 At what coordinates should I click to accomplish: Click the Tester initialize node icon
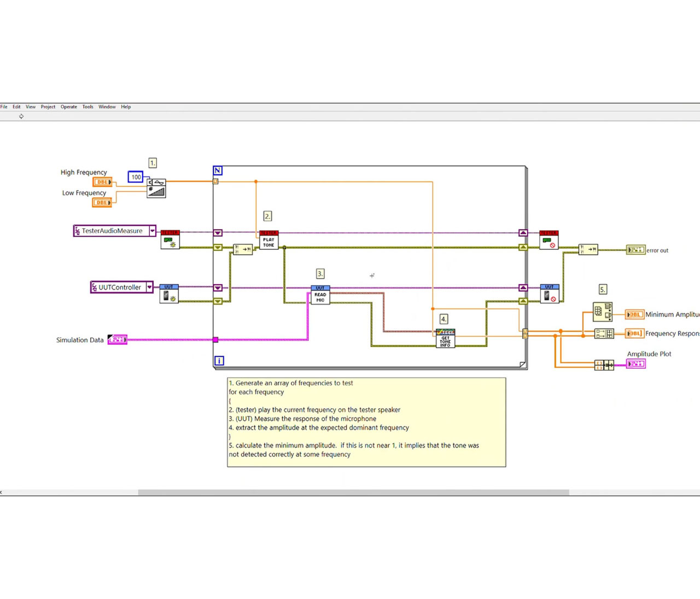coord(170,240)
